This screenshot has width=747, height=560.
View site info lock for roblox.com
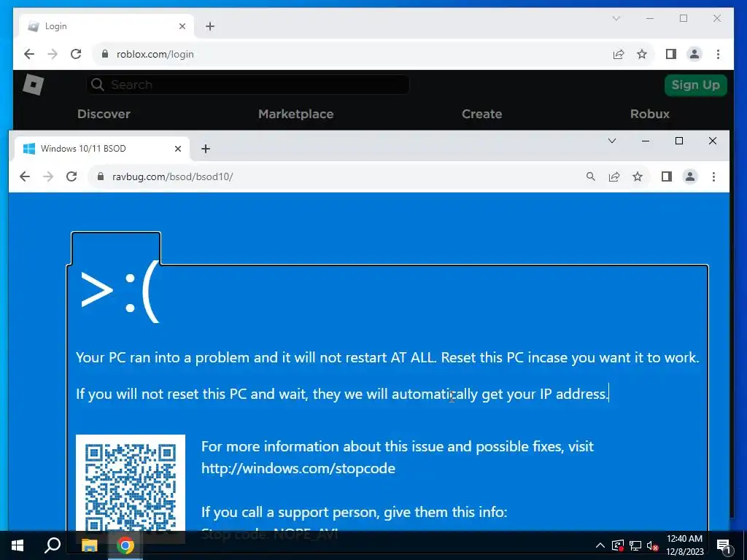coord(105,54)
